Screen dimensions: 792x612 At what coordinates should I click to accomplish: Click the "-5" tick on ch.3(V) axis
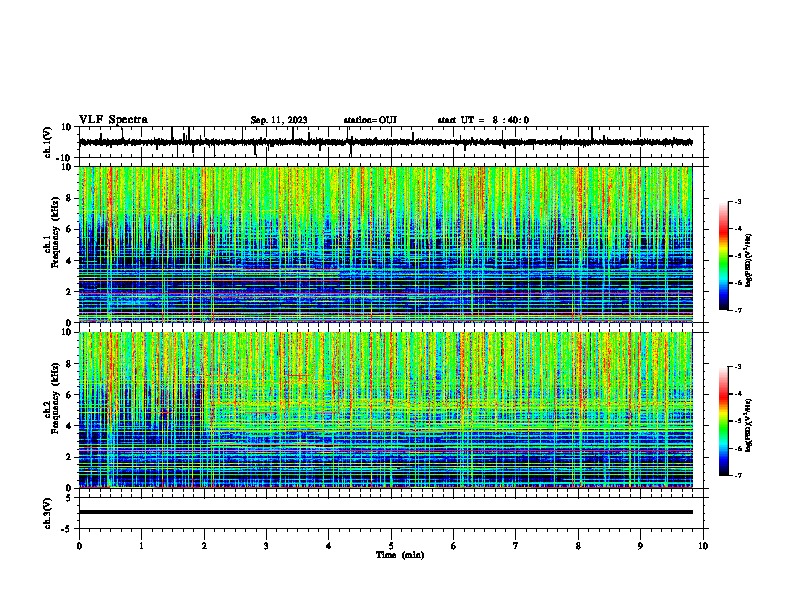point(68,529)
